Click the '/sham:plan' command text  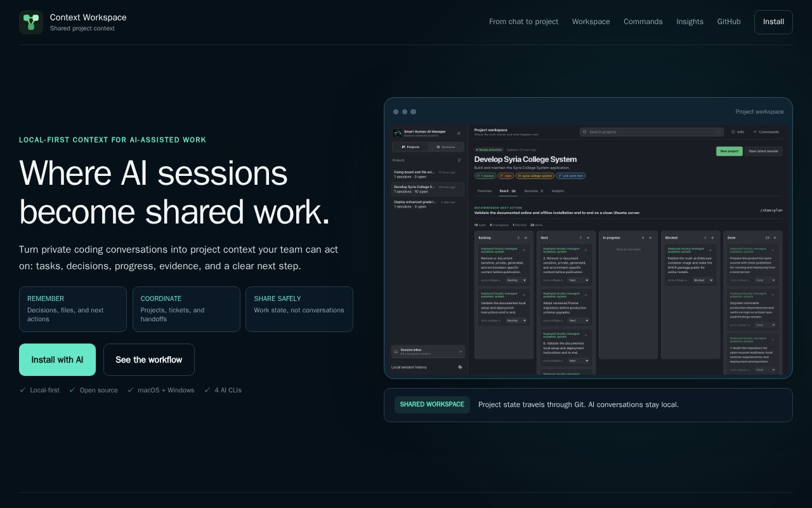(x=771, y=210)
